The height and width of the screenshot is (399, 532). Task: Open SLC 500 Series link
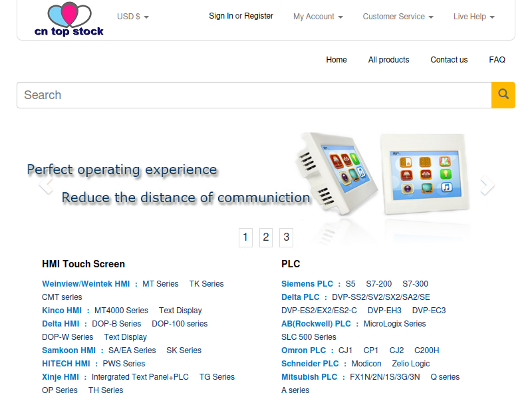[x=309, y=337]
